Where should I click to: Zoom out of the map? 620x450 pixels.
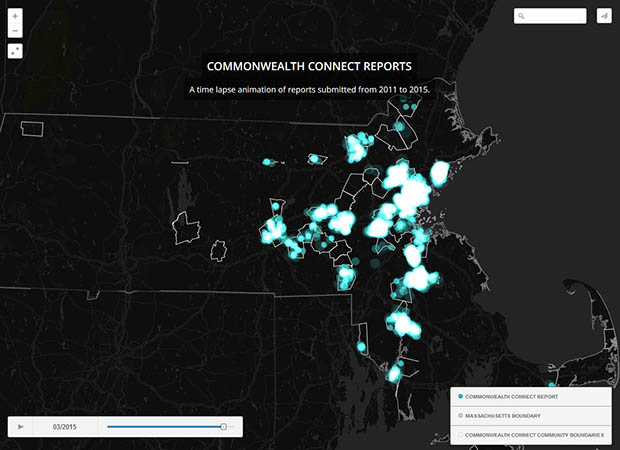coord(15,30)
